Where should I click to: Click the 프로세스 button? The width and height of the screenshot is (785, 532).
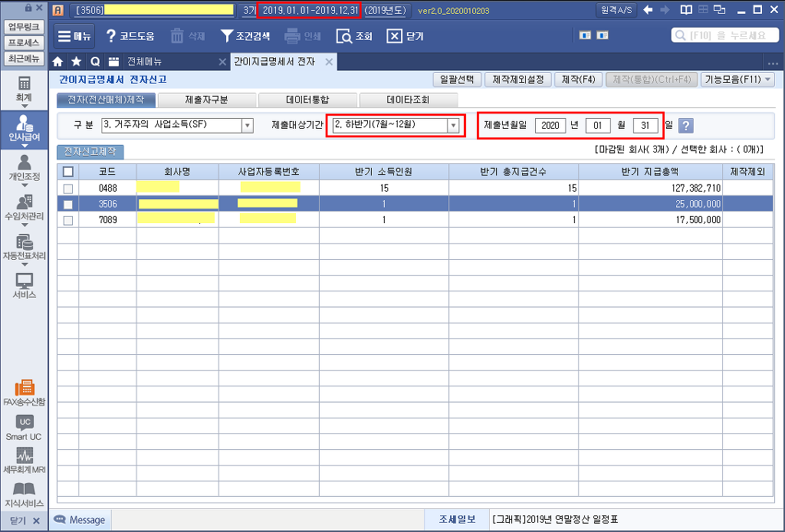(x=24, y=42)
